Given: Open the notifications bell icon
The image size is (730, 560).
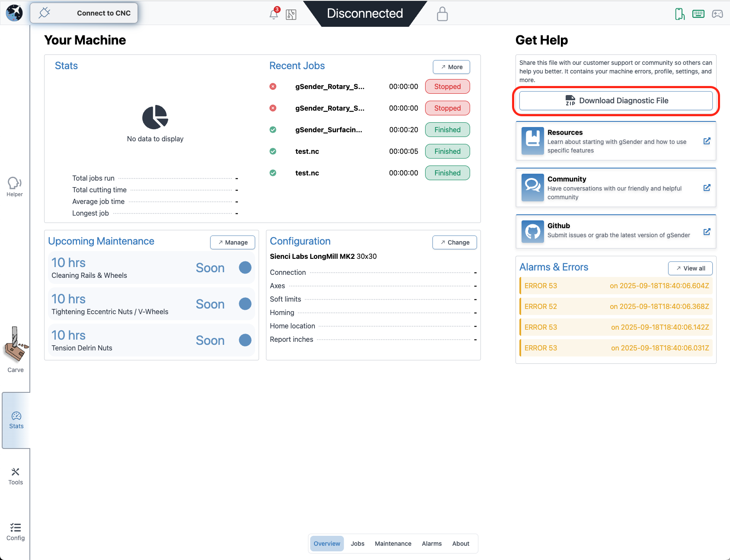Looking at the screenshot, I should (273, 14).
